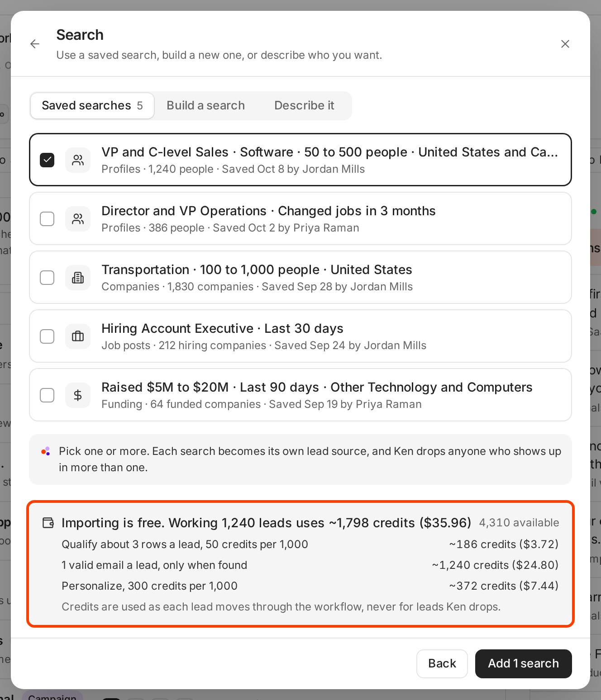The width and height of the screenshot is (601, 700).
Task: Click Job posts · 212 hiring companies subtitle
Action: pyautogui.click(x=264, y=345)
